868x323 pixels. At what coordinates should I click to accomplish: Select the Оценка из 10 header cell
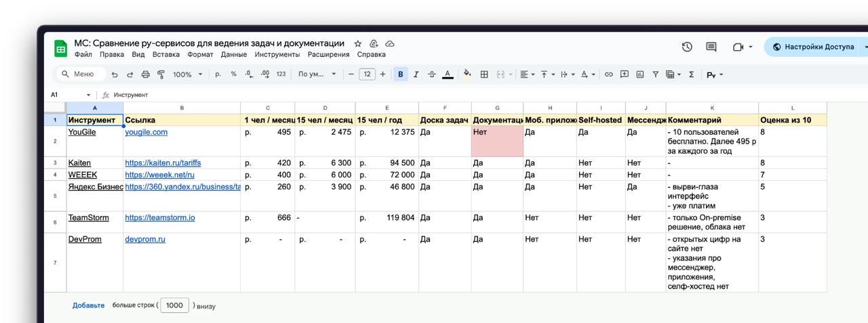(x=792, y=120)
